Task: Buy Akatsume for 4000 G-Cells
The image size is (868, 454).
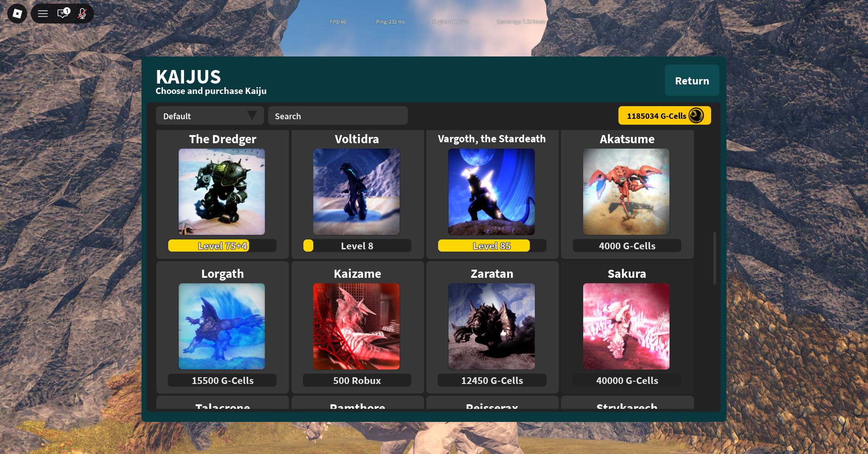Action: (x=627, y=246)
